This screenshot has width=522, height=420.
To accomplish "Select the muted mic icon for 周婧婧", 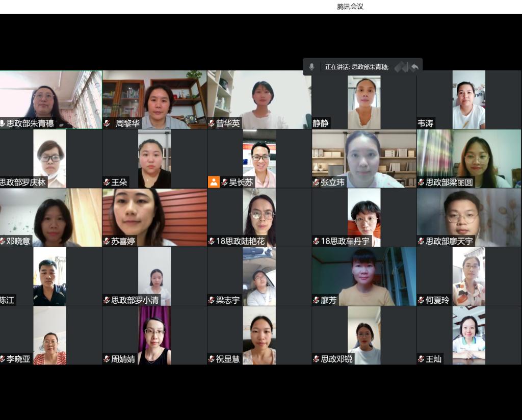I will click(x=107, y=359).
